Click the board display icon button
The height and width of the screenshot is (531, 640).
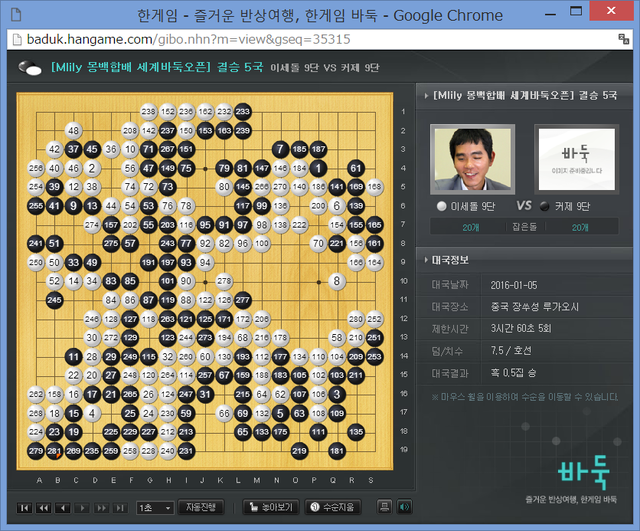(384, 507)
